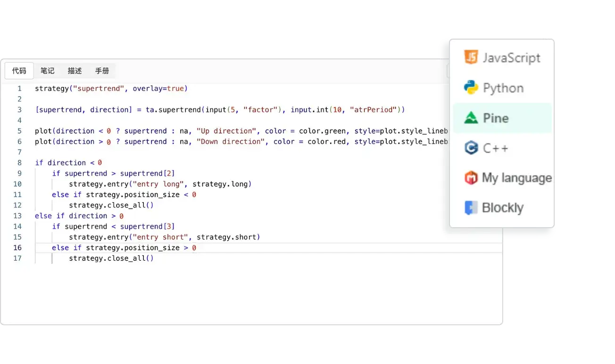Pick Blockly in the language dropdown
The height and width of the screenshot is (364, 615).
502,207
